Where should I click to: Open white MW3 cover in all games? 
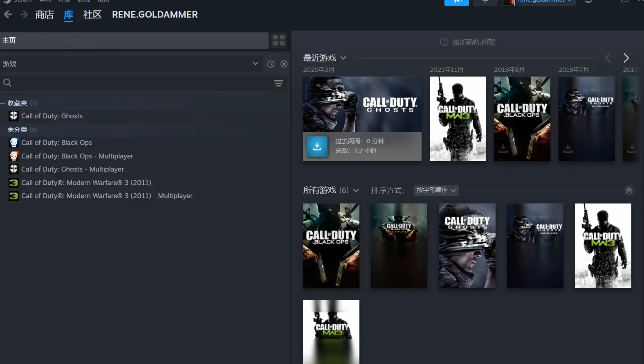point(603,246)
